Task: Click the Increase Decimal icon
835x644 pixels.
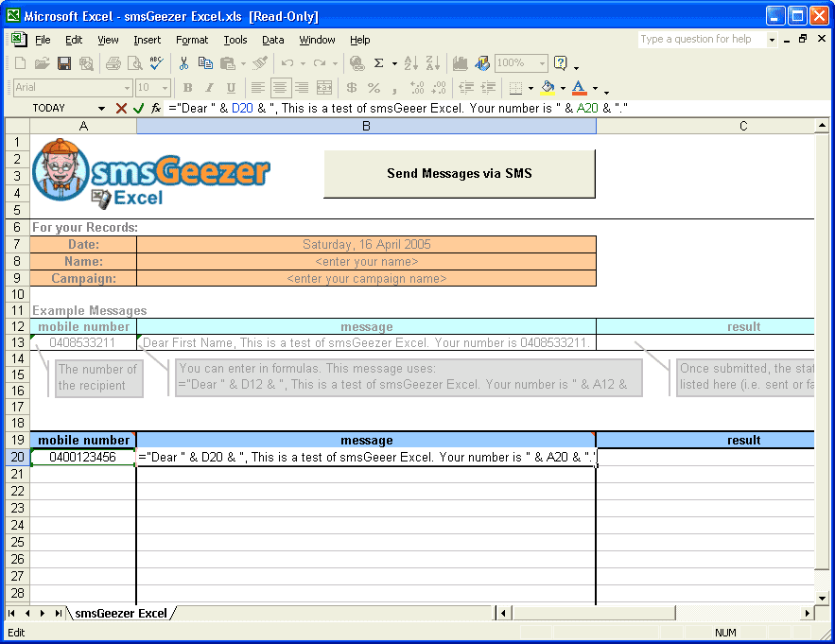Action: 417,88
